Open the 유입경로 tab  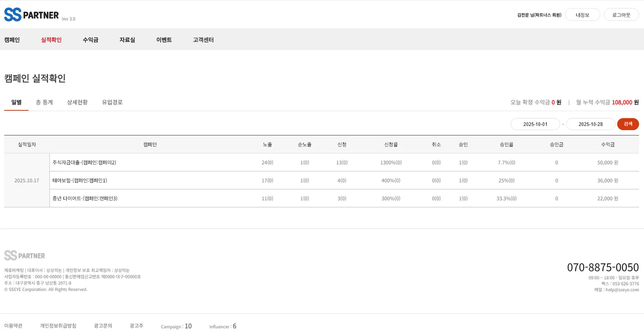[x=112, y=102]
